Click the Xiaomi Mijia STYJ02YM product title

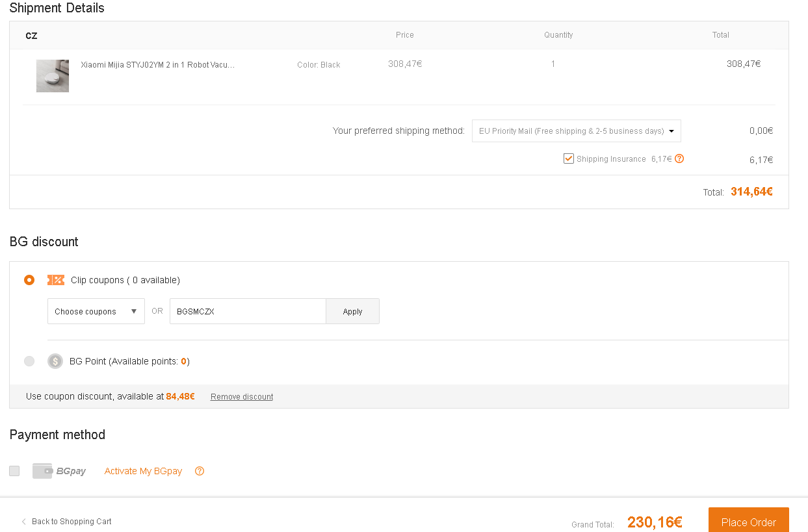click(158, 65)
